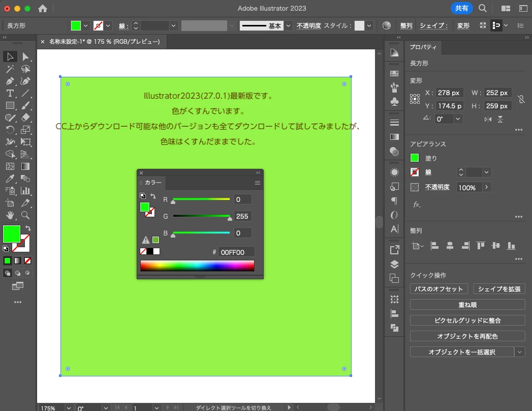Click オブジェクトを再配色 button
Screen dimensions: 532x411
tap(467, 336)
